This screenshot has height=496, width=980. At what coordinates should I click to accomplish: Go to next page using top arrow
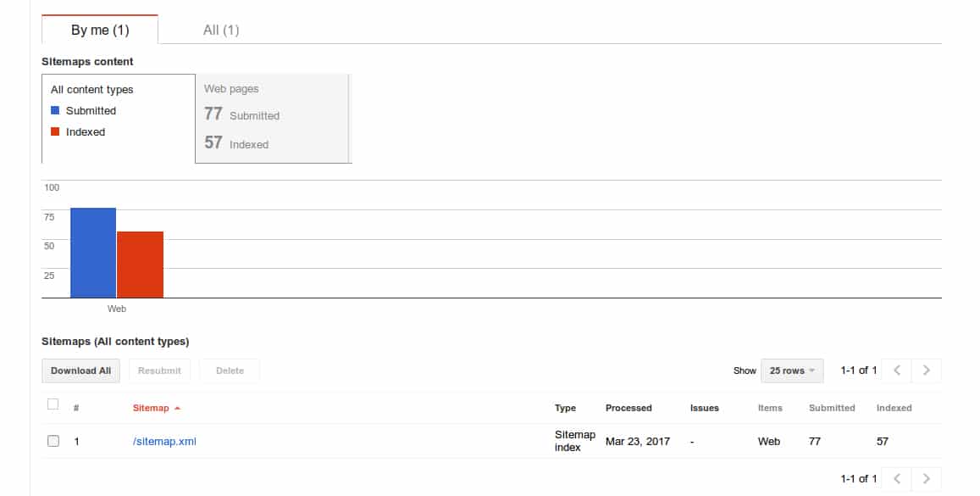tap(926, 371)
